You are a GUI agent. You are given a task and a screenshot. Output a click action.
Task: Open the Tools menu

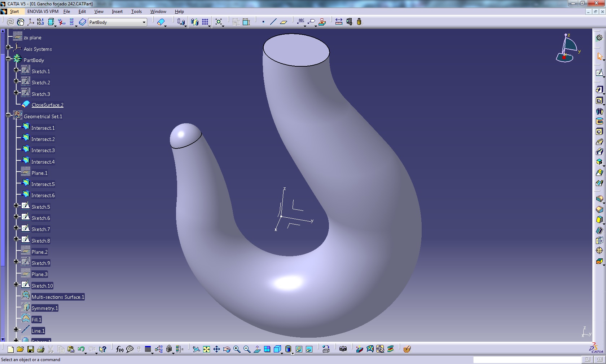pos(136,12)
